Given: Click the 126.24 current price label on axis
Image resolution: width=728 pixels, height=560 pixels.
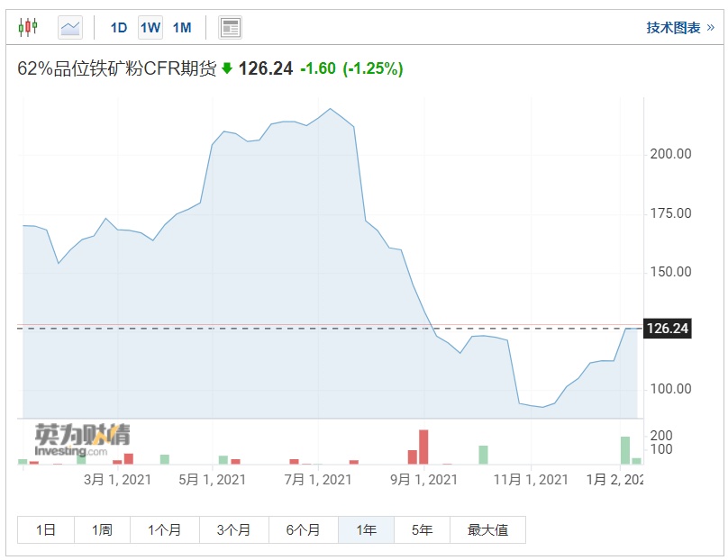Looking at the screenshot, I should pos(668,329).
